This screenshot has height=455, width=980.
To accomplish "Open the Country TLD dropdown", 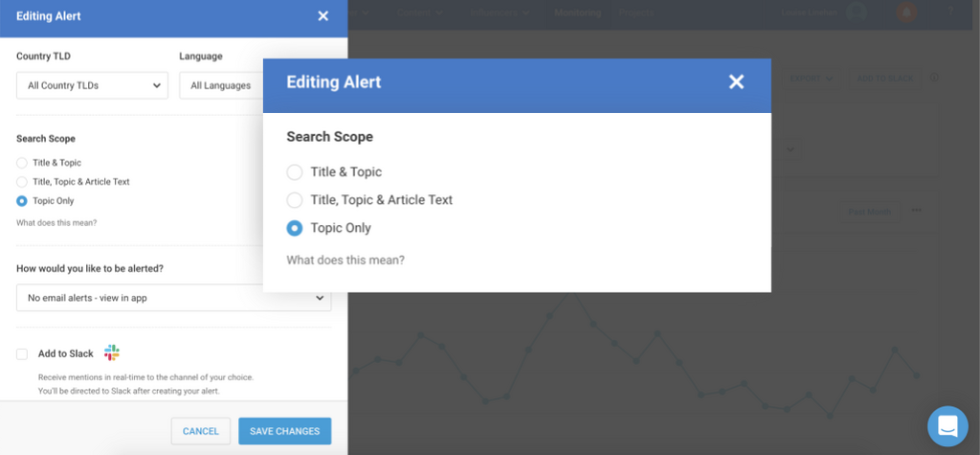I will point(92,85).
